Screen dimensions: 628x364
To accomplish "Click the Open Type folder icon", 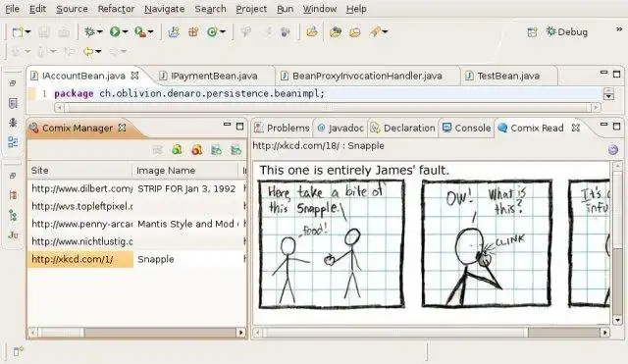I will click(x=312, y=32).
